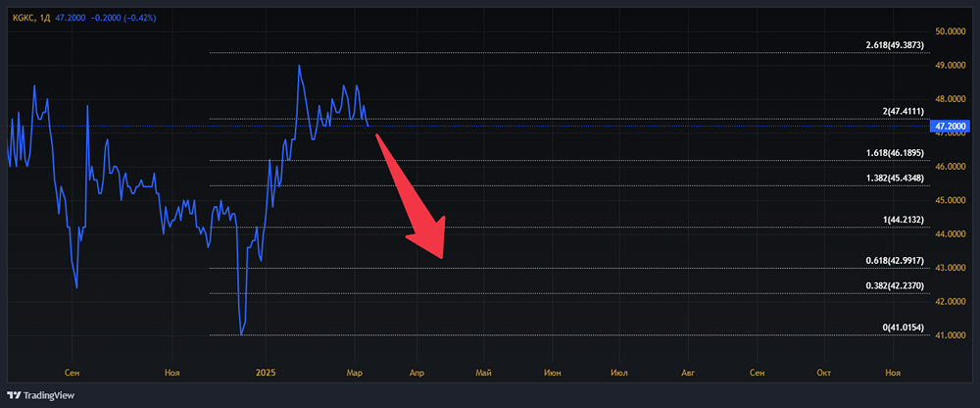Select the 2.618(49.3873) Fibonacci level label
Viewport: 980px width, 408px height.
[x=895, y=45]
